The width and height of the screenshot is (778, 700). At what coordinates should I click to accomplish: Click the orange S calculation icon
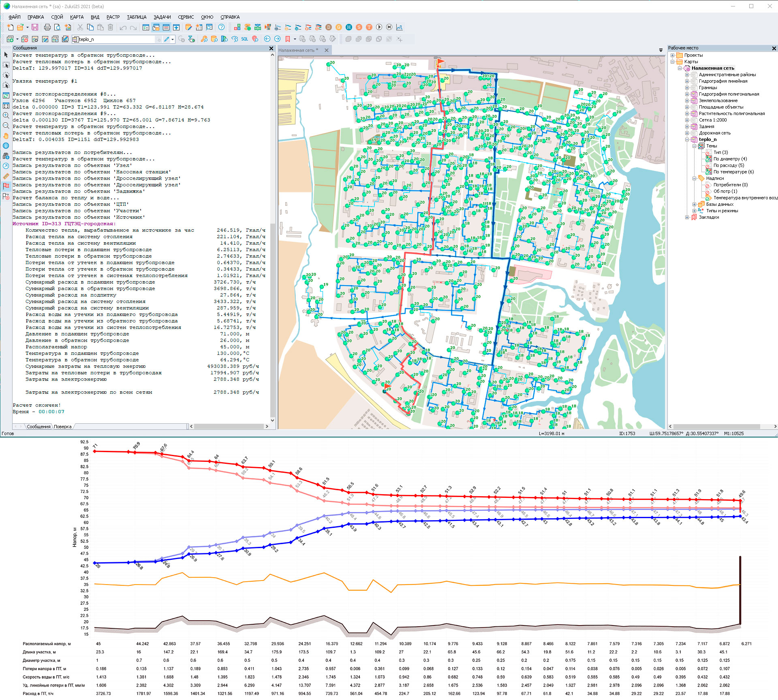pos(359,27)
